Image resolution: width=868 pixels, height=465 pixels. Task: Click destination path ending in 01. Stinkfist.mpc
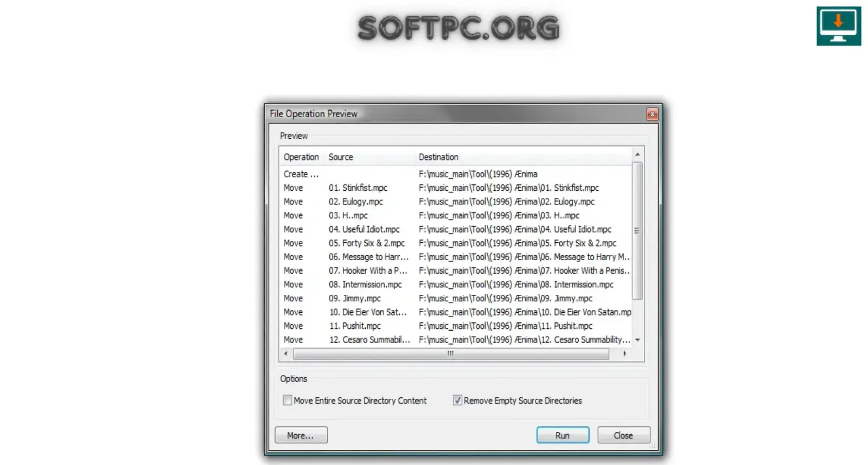click(509, 188)
